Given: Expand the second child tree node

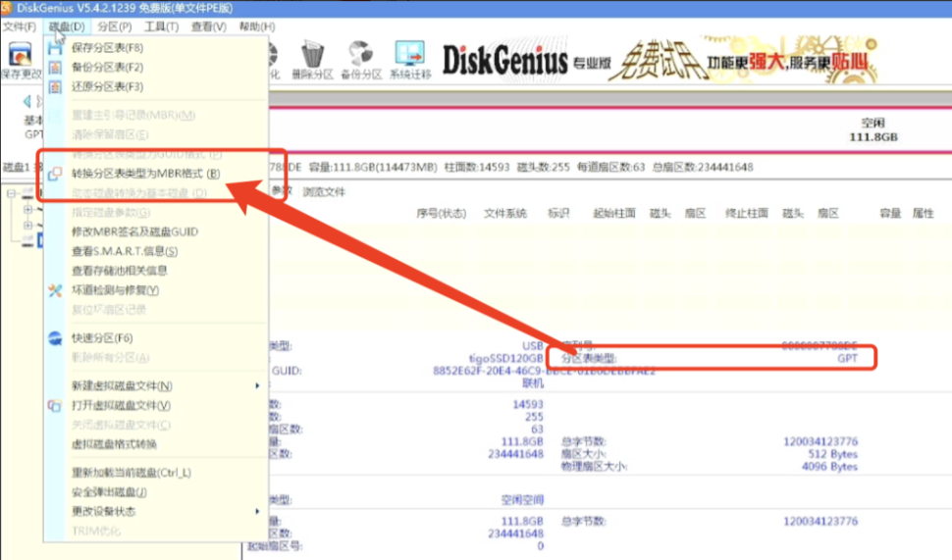Looking at the screenshot, I should [x=27, y=226].
